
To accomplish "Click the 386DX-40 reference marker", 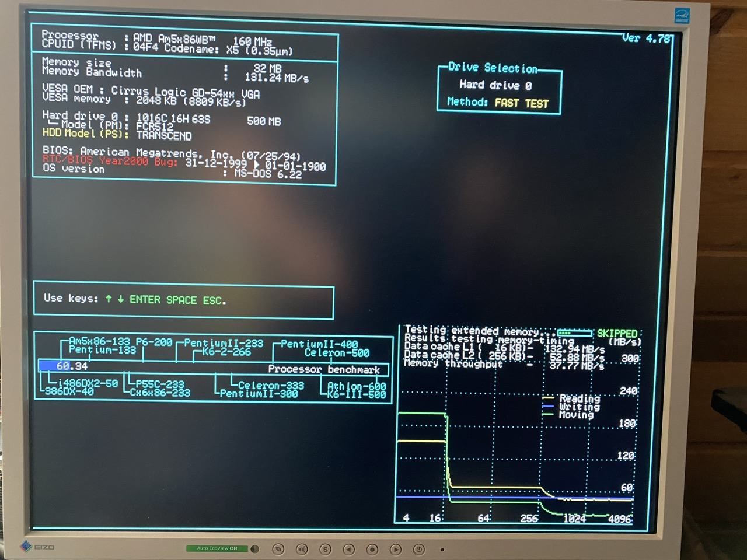I will point(69,391).
